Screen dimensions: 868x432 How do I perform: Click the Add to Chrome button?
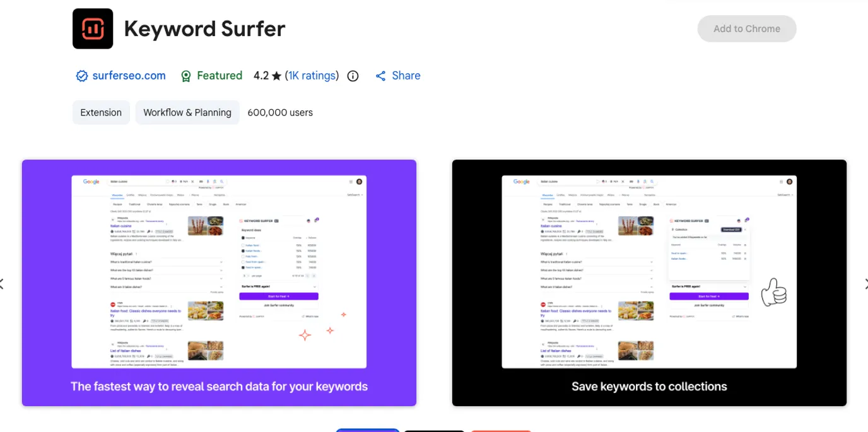[747, 29]
